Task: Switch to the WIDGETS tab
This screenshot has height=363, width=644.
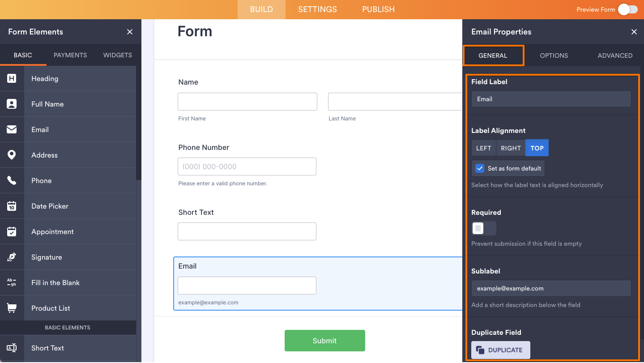Action: click(118, 55)
